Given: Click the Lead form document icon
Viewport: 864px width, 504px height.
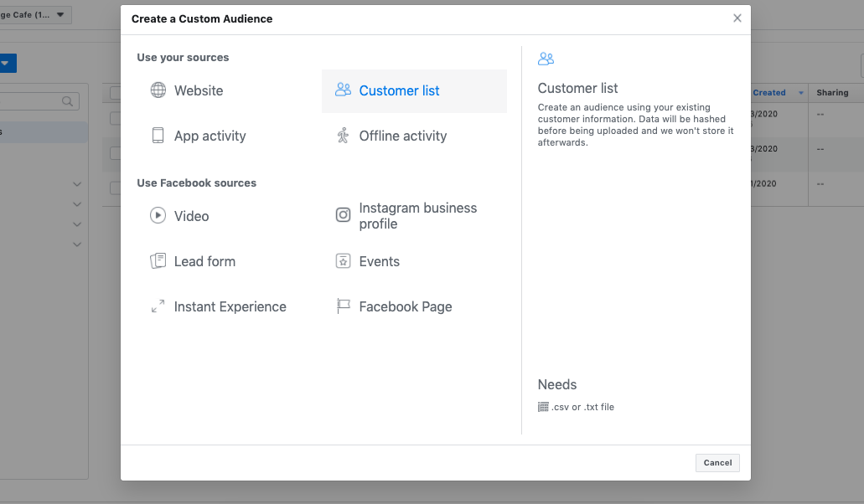Looking at the screenshot, I should pyautogui.click(x=158, y=261).
